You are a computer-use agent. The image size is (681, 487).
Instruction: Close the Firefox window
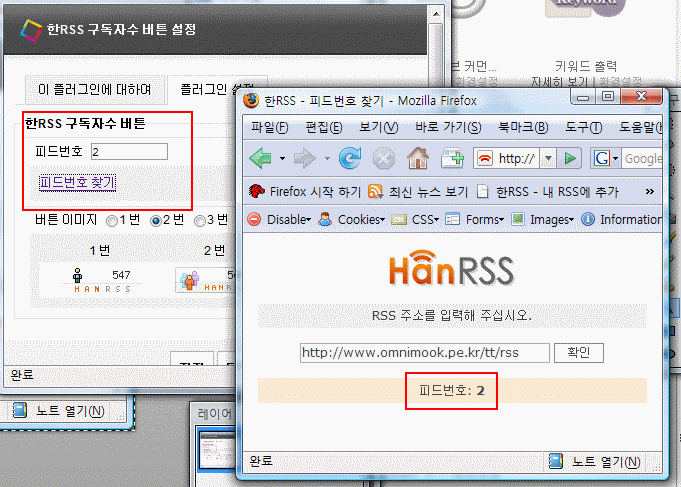[642, 96]
